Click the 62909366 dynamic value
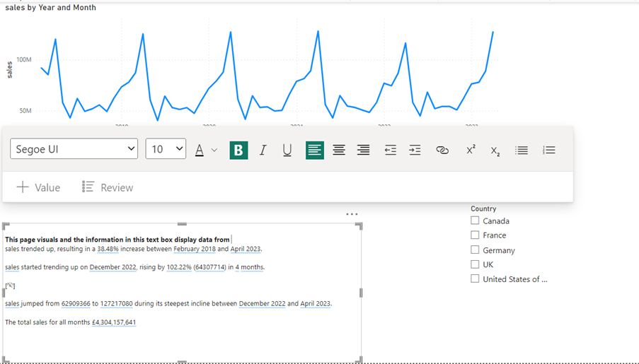Screen dimensions: 639x364 pos(76,303)
